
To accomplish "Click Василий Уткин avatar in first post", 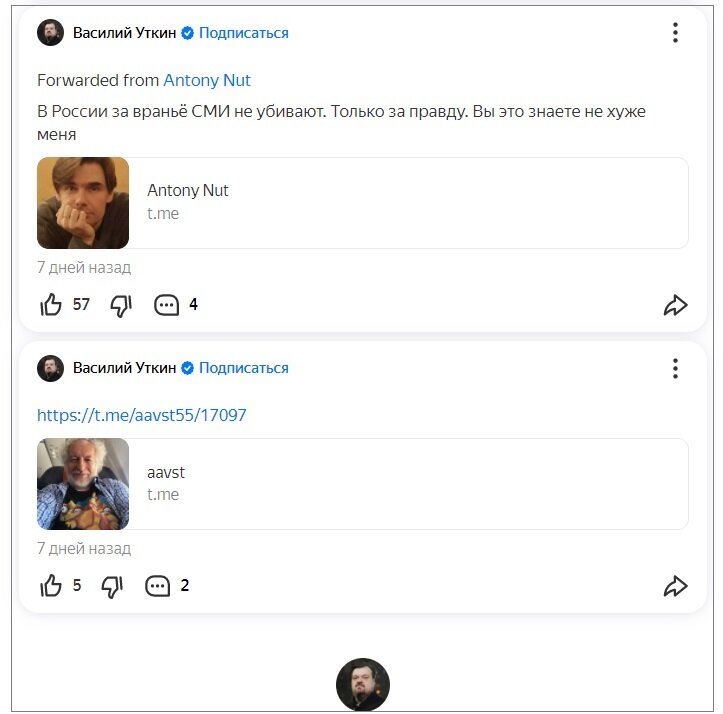I will (x=50, y=33).
